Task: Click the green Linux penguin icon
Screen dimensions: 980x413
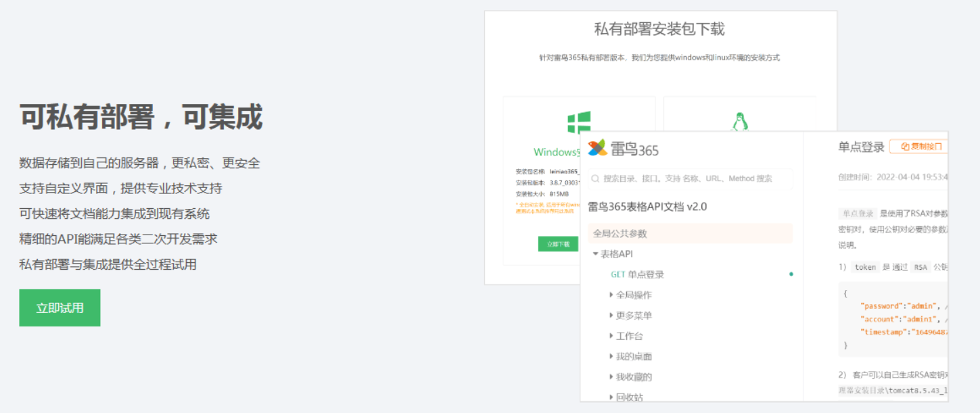Action: pos(739,122)
